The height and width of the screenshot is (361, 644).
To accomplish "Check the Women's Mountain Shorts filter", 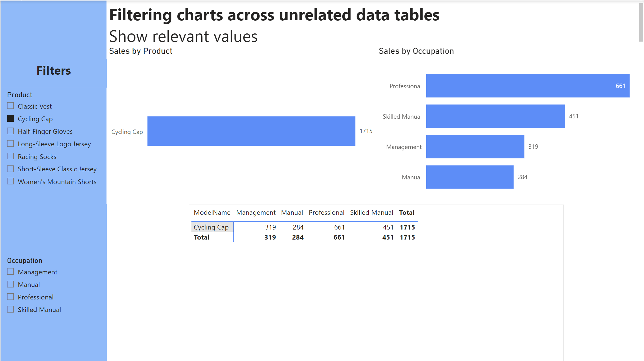I will [11, 181].
